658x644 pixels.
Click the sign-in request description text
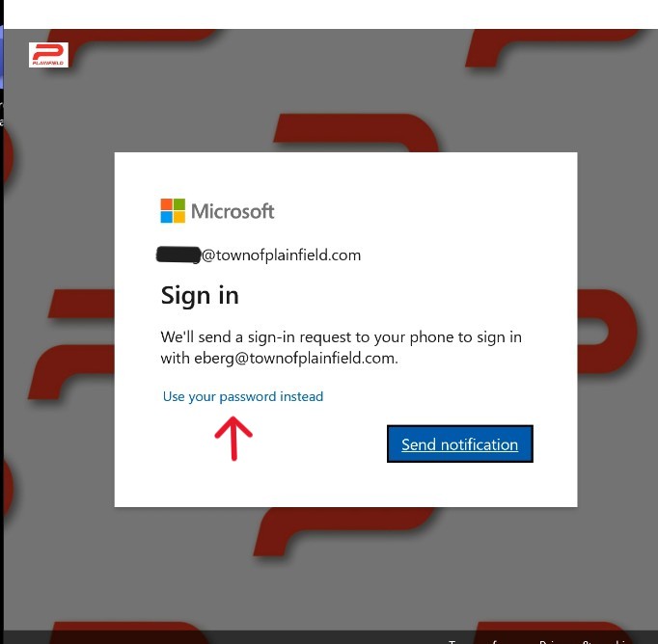(x=342, y=348)
